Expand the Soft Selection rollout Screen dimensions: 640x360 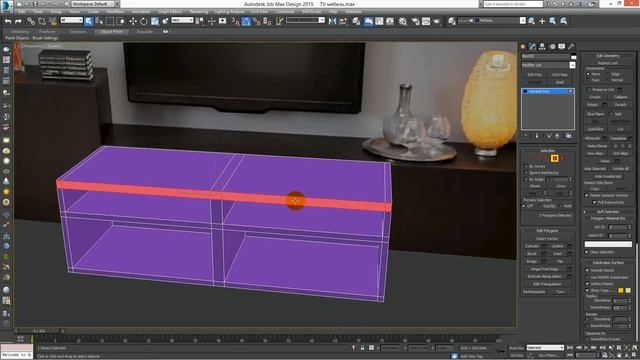[608, 212]
